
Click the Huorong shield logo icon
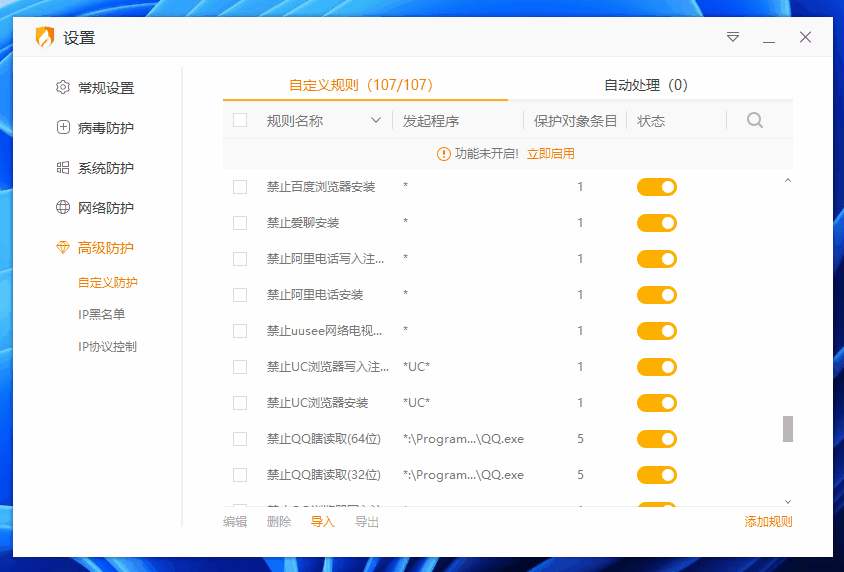45,37
